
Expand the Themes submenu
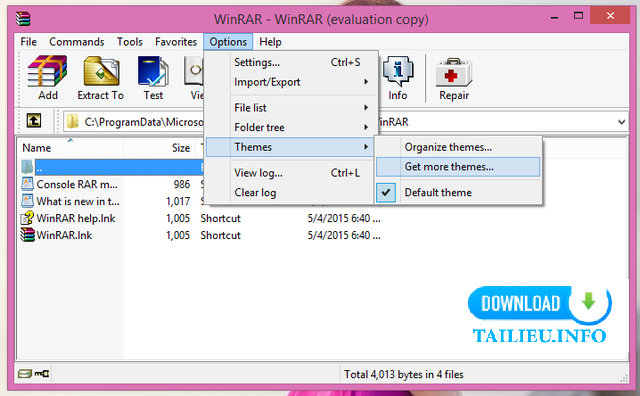366,147
